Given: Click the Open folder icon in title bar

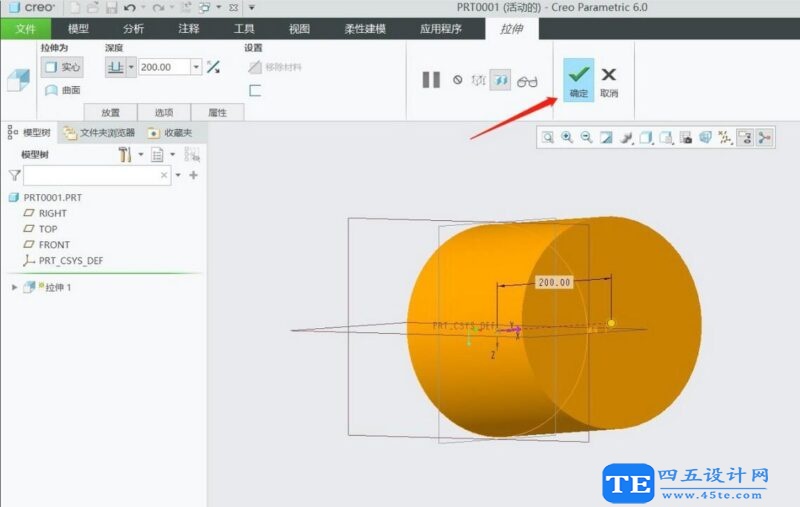Looking at the screenshot, I should [93, 8].
